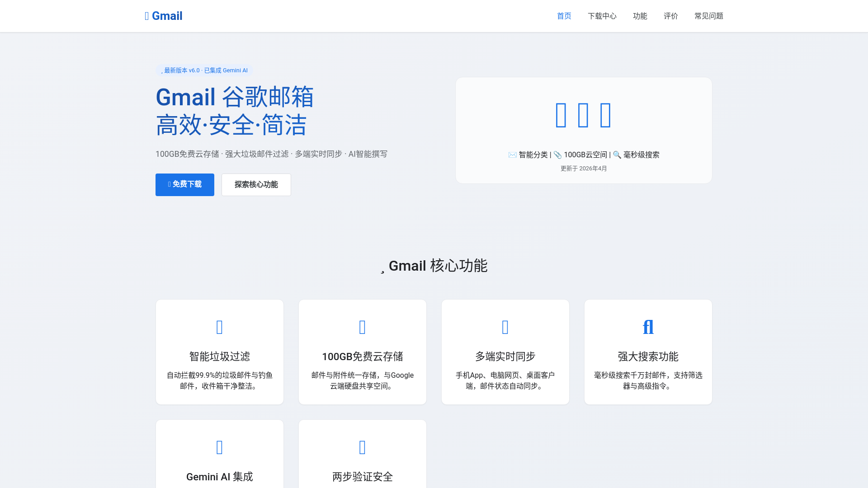Click the Gmail 核心功能 section heading

pyautogui.click(x=434, y=266)
